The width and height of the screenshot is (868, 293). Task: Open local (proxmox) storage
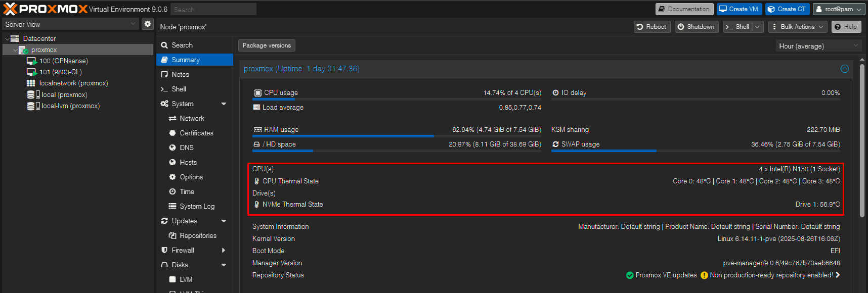64,94
